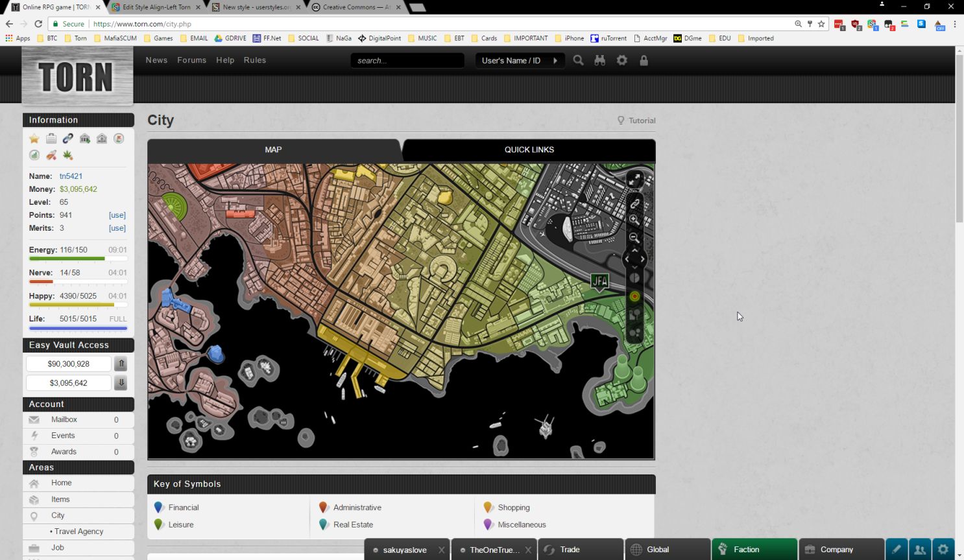964x560 pixels.
Task: Click the use link beside Points
Action: [x=117, y=215]
